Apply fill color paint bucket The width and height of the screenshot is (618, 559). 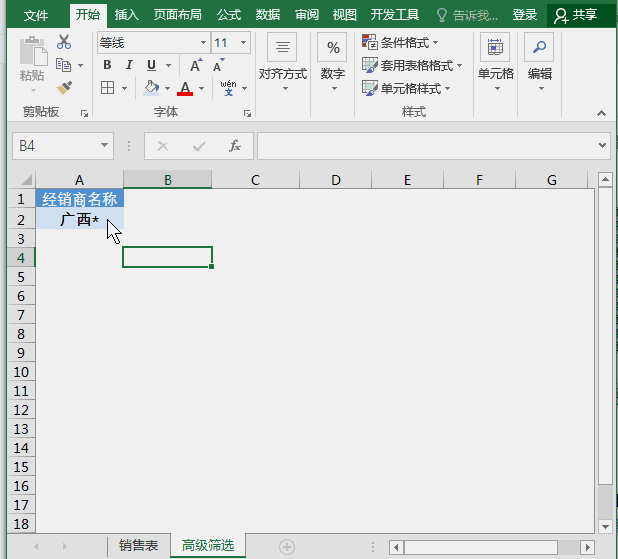coord(151,88)
